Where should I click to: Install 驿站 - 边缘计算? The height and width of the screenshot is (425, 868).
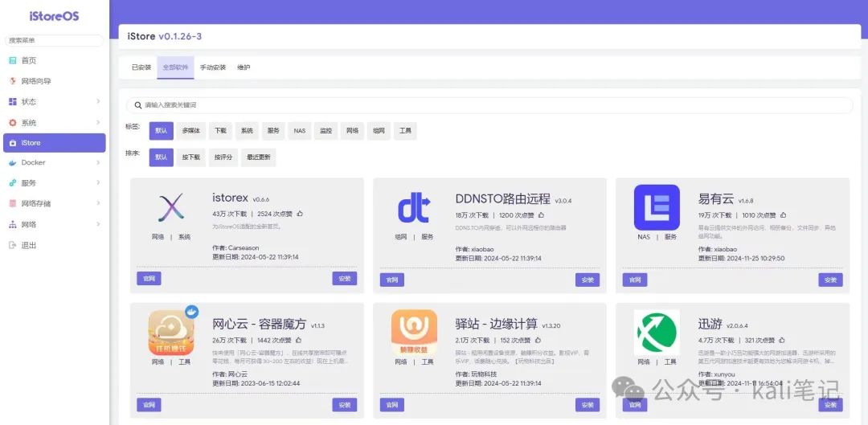pyautogui.click(x=588, y=405)
